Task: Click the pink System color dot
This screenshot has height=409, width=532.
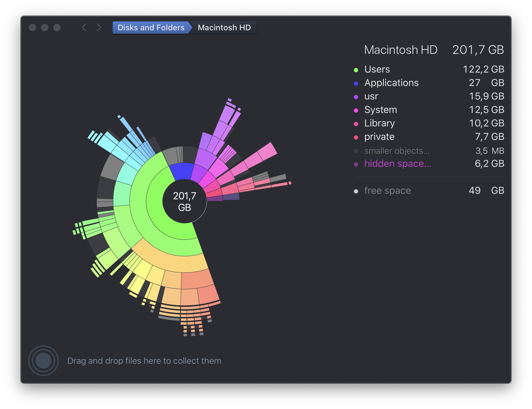Action: pos(356,111)
